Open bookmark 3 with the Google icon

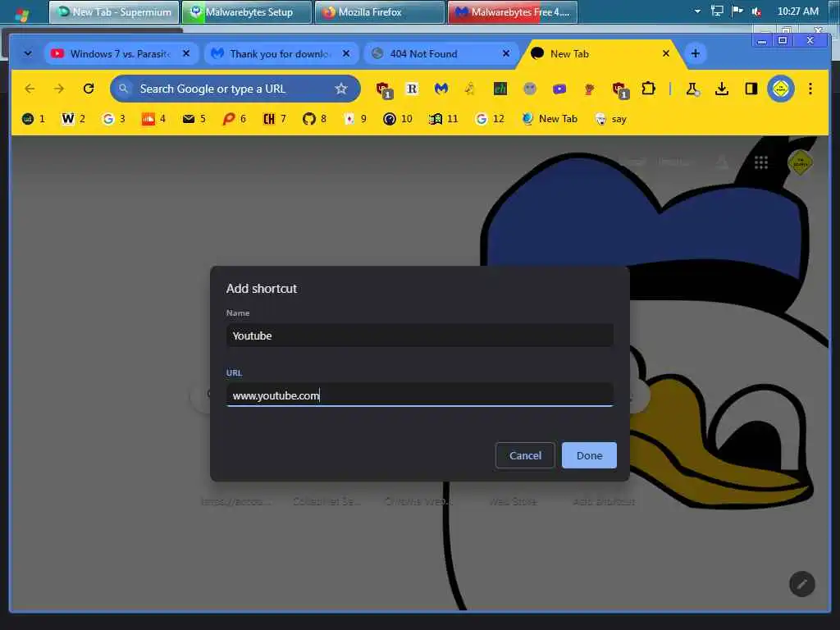click(113, 119)
